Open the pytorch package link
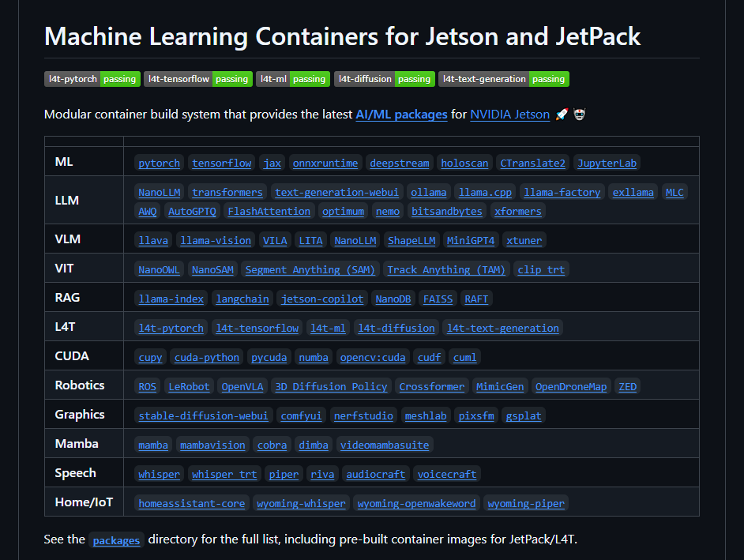The image size is (744, 560). [x=159, y=163]
